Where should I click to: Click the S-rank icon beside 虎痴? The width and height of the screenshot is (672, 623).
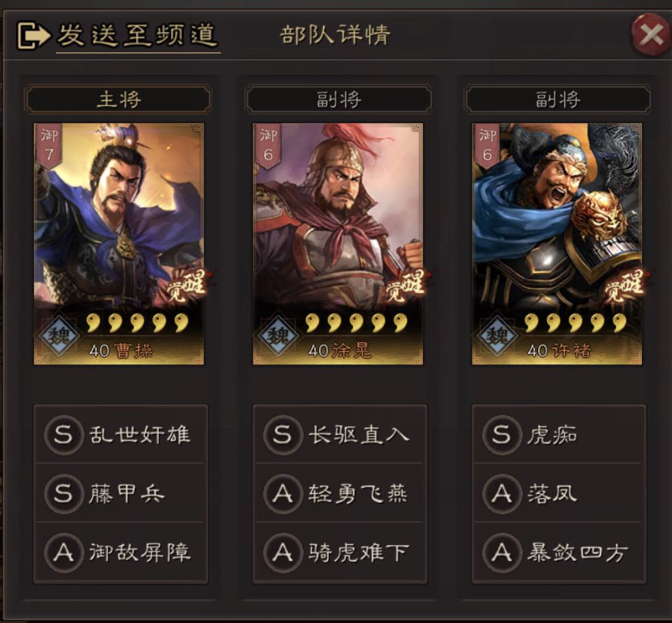point(501,434)
